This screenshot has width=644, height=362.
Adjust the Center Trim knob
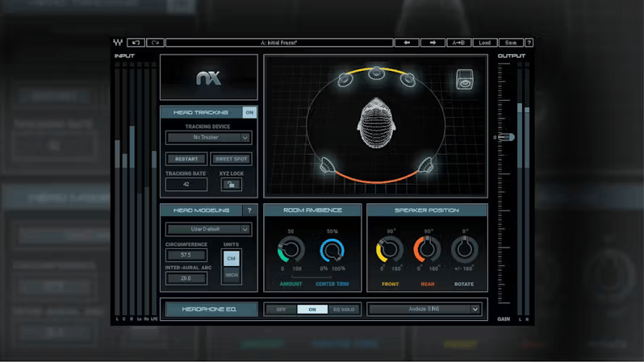pyautogui.click(x=332, y=250)
